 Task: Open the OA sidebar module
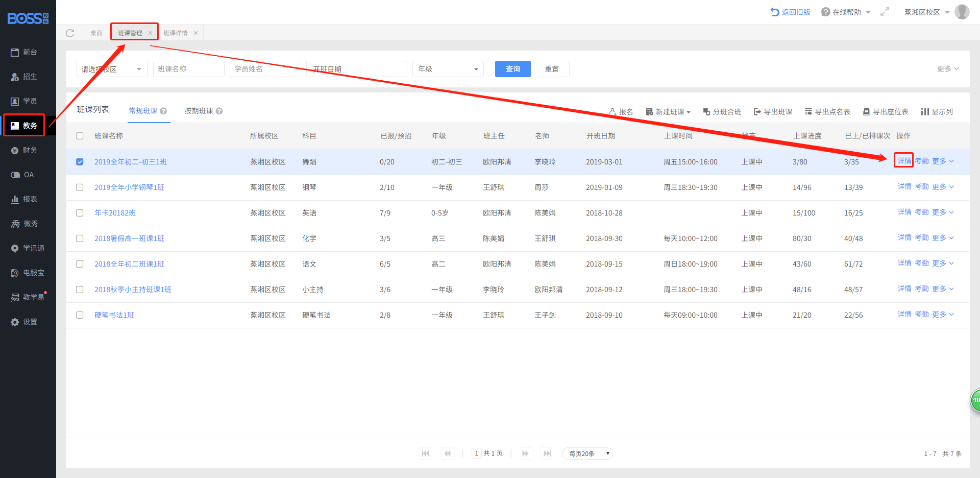[22, 175]
